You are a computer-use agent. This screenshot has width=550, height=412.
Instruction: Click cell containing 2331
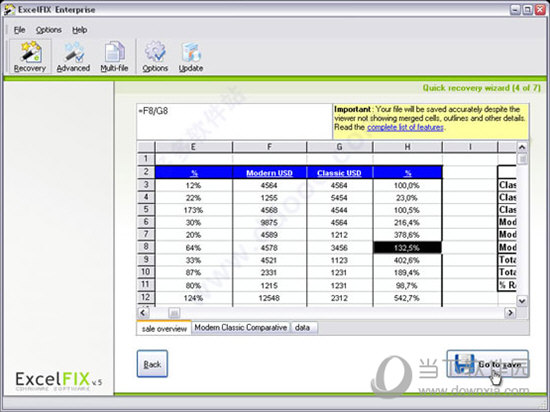[269, 272]
